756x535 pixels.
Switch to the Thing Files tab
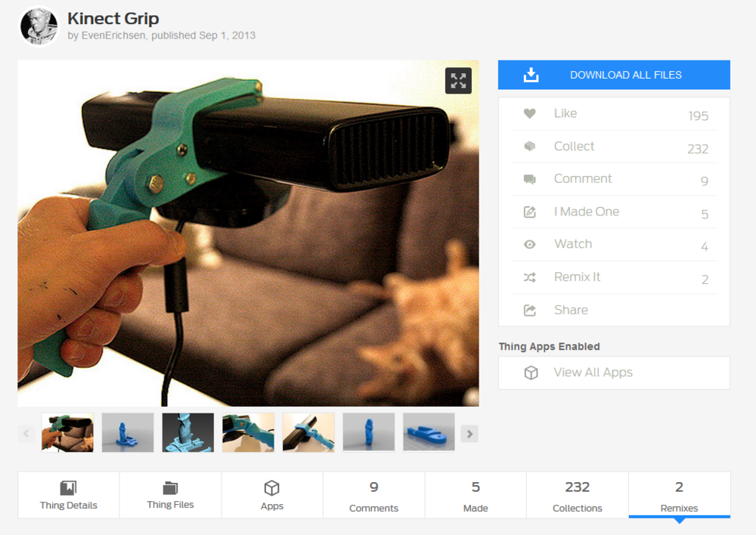point(170,495)
